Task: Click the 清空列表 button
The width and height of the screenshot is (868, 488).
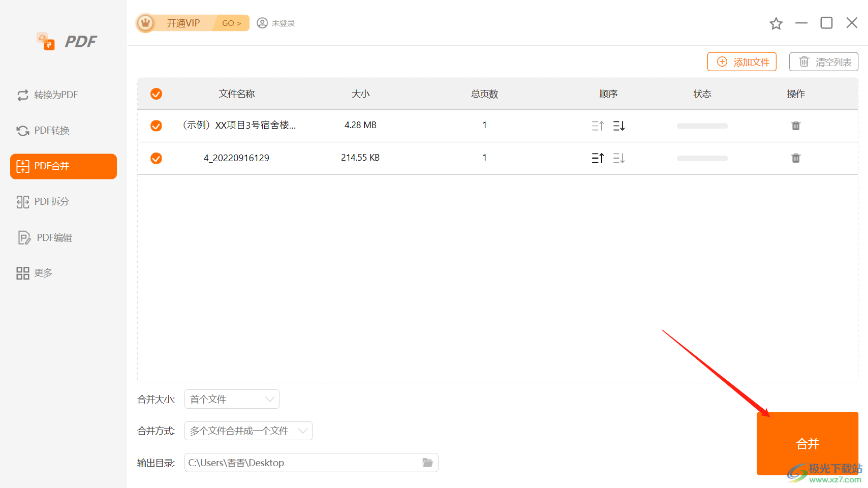Action: click(824, 62)
